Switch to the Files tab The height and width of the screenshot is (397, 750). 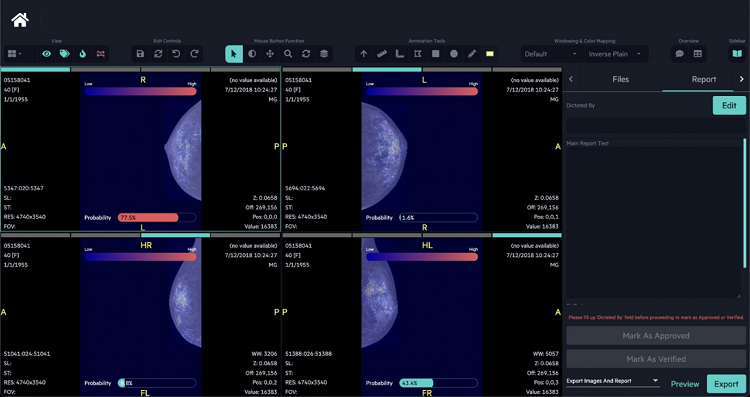[x=620, y=79]
